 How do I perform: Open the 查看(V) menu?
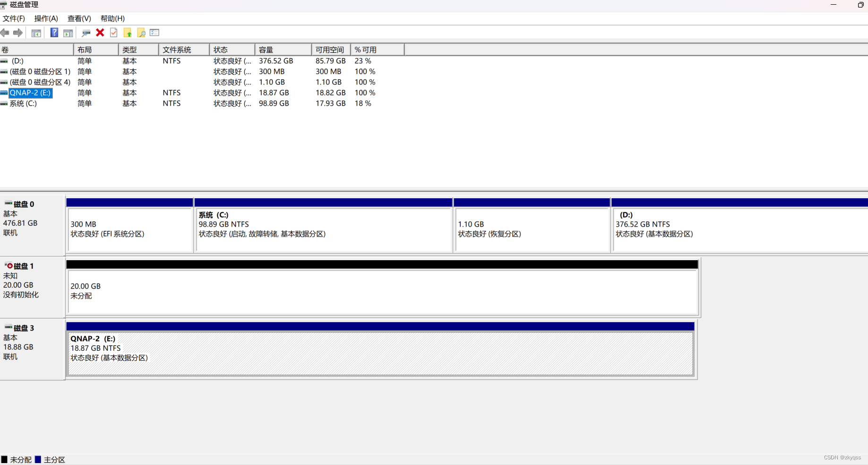78,18
